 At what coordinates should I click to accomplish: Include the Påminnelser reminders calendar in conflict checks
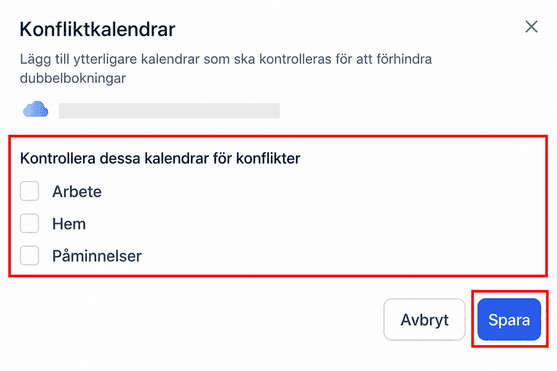coord(29,255)
